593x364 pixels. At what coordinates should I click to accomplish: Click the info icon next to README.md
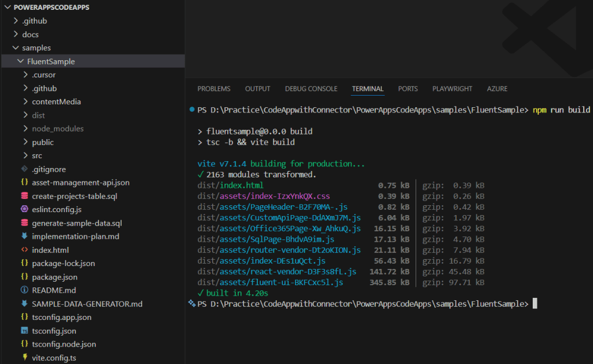click(24, 290)
